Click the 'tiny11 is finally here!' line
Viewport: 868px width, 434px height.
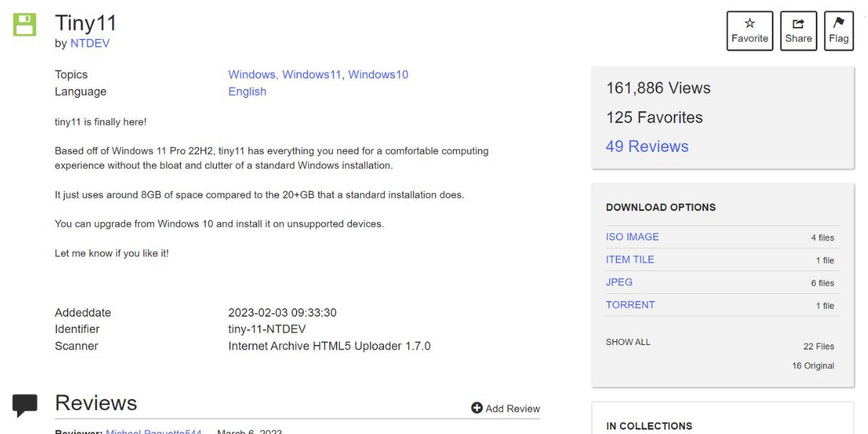101,122
